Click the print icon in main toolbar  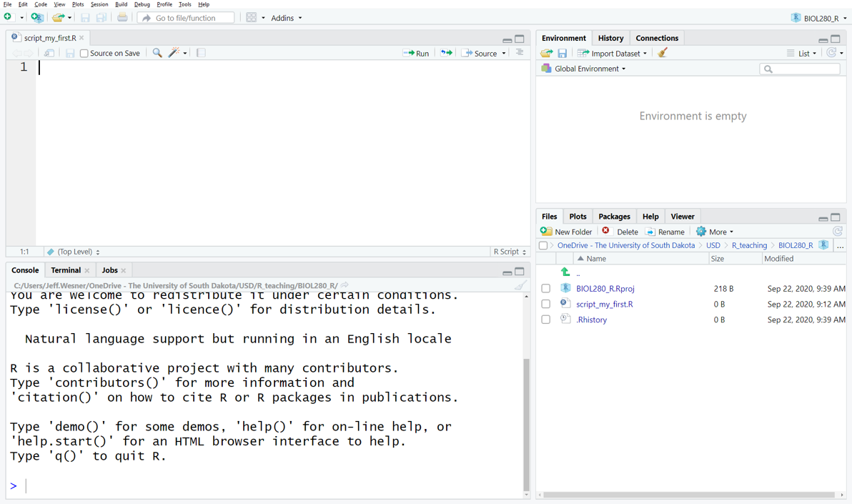122,18
